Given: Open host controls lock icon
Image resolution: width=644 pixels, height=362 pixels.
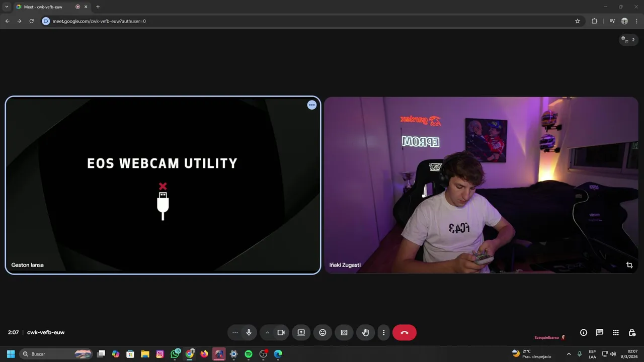Looking at the screenshot, I should 632,332.
